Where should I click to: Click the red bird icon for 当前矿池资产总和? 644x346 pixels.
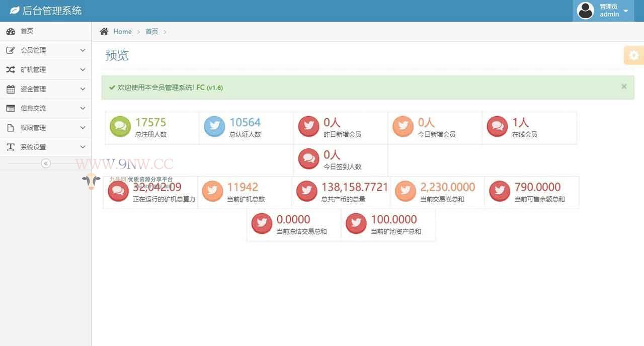(x=356, y=224)
